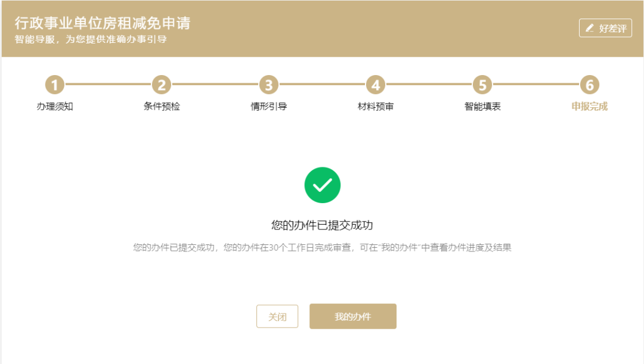Select the 材料预审 step label
This screenshot has width=644, height=364.
point(376,107)
